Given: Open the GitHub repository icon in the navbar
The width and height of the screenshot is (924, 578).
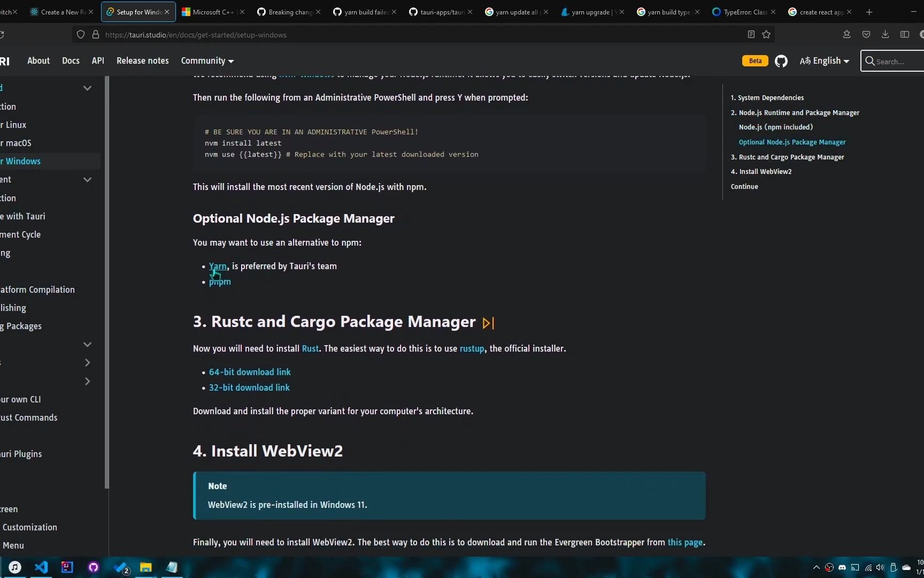Looking at the screenshot, I should [x=781, y=61].
